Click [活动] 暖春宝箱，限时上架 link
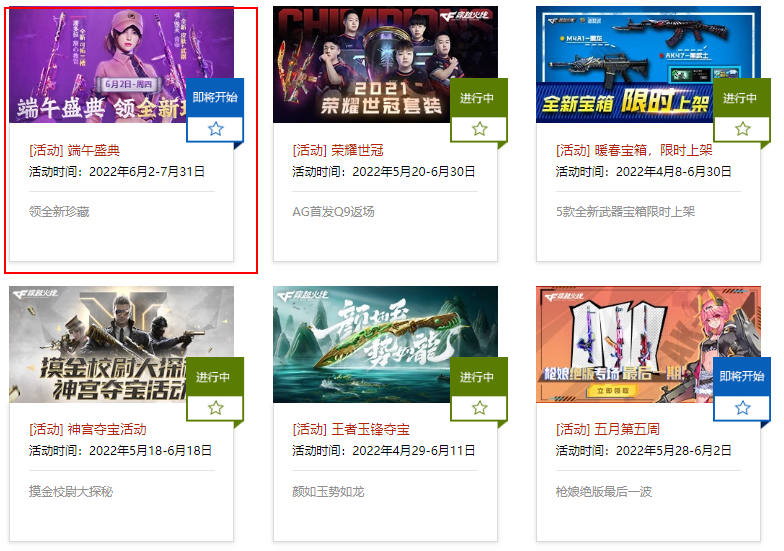The width and height of the screenshot is (784, 551). tap(634, 150)
